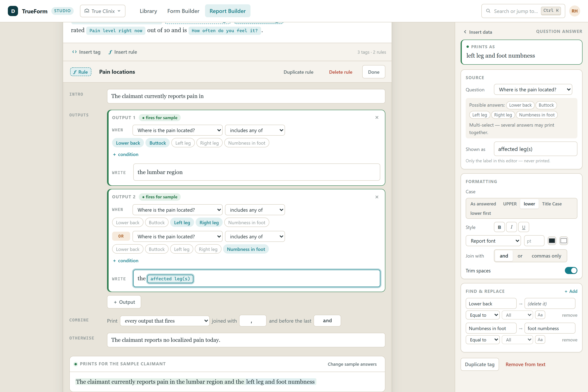This screenshot has height=392, width=588.
Task: Toggle selected Numbness in foot chip in OR condition
Action: coord(246,249)
